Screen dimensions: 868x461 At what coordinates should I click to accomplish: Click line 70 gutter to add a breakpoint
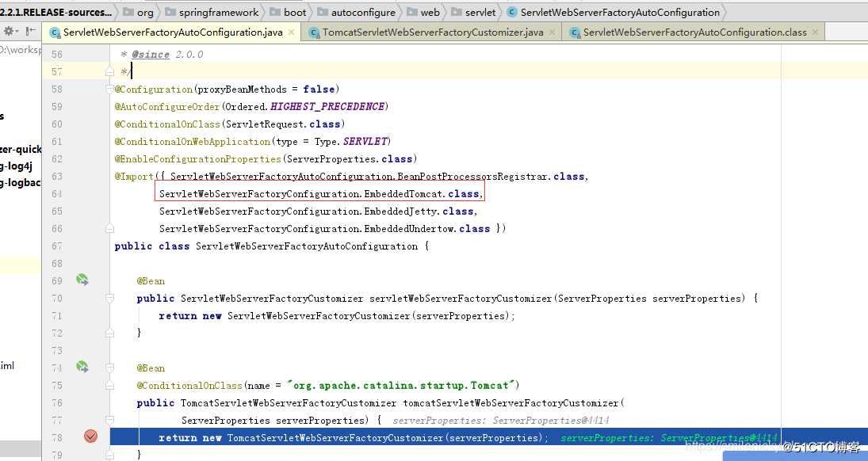coord(90,298)
